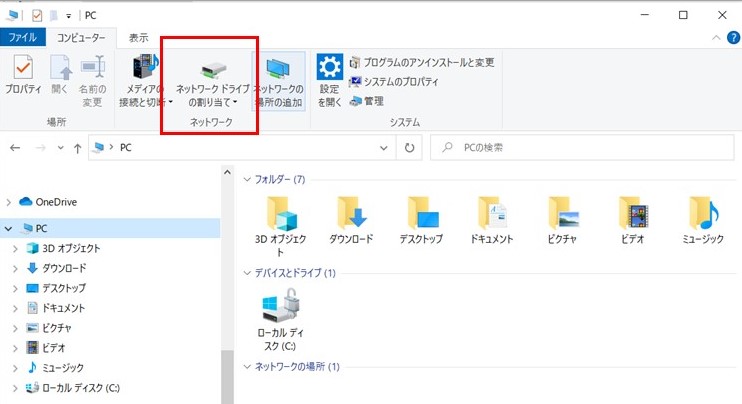Open the Help question mark icon
The height and width of the screenshot is (404, 742).
click(733, 38)
